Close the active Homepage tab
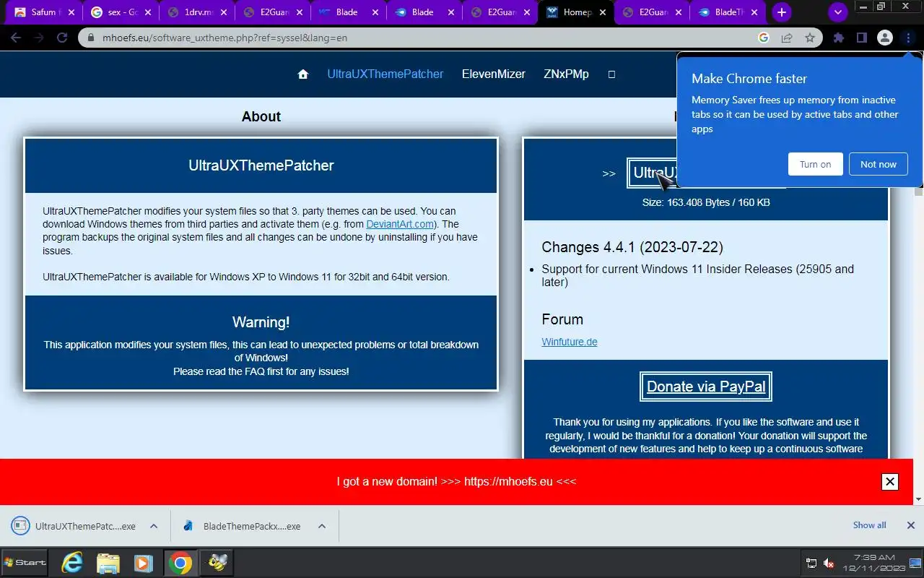 point(603,12)
